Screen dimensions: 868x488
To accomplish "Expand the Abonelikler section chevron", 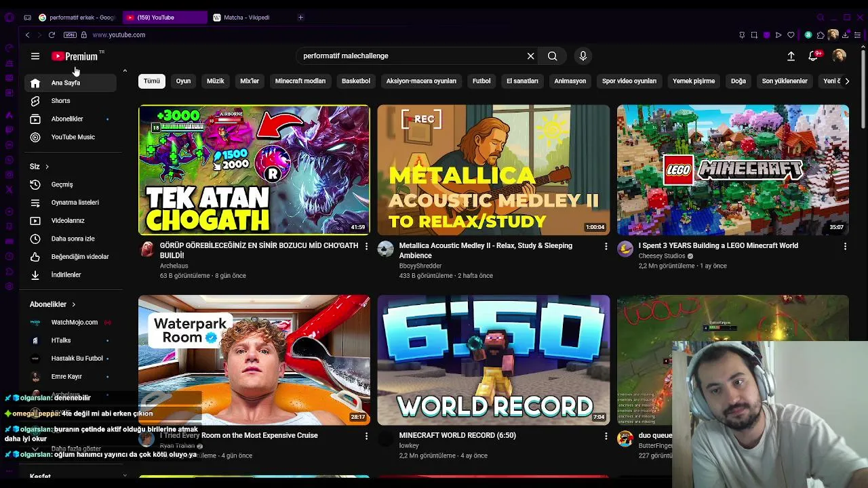I will (x=73, y=304).
